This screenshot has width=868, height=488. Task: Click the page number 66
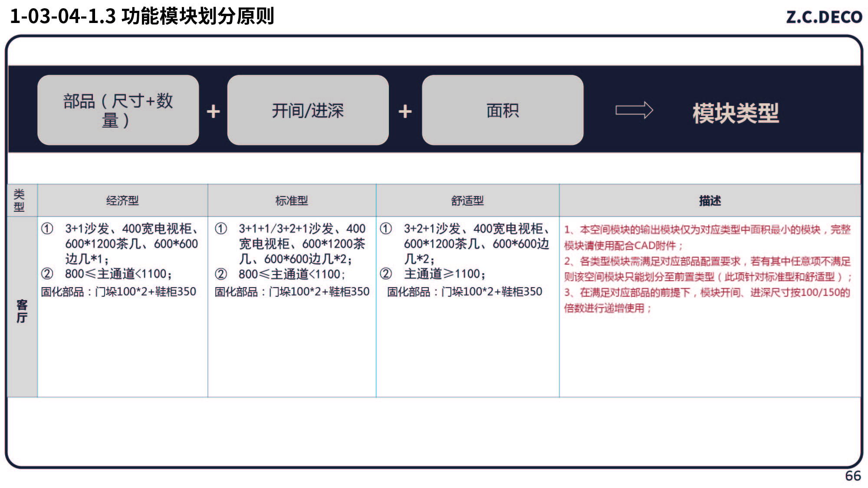(852, 476)
